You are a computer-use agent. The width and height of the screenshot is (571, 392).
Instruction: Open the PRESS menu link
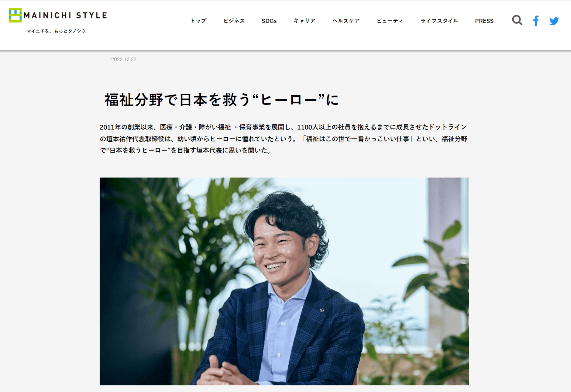(484, 21)
